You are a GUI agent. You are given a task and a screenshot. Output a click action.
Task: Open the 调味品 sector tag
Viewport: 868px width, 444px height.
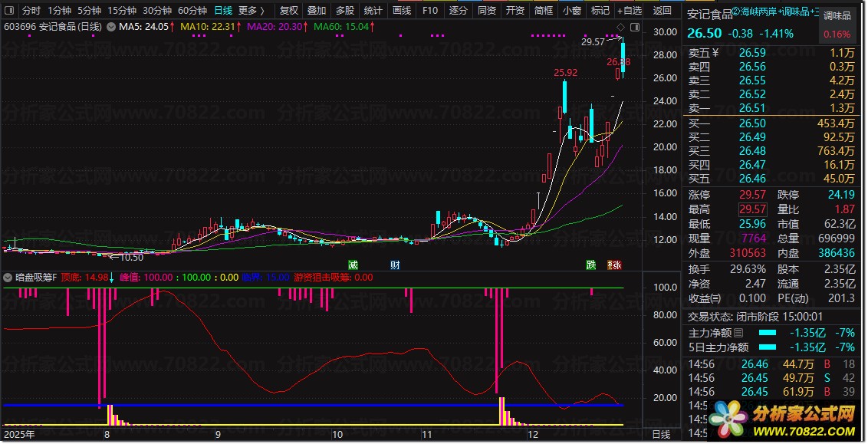836,15
